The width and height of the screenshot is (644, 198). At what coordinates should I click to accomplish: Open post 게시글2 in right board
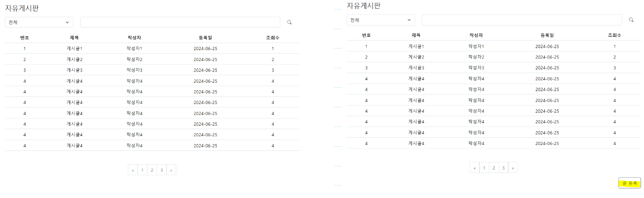click(416, 57)
